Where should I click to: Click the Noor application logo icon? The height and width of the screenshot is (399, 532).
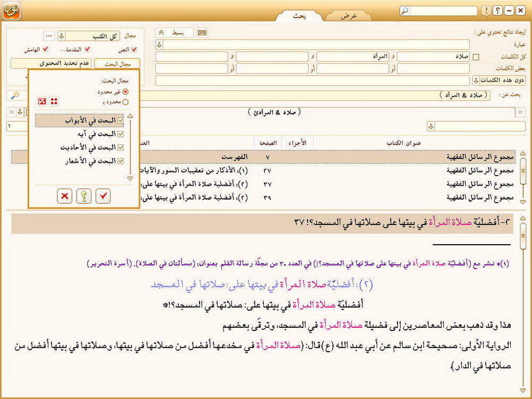(11, 10)
